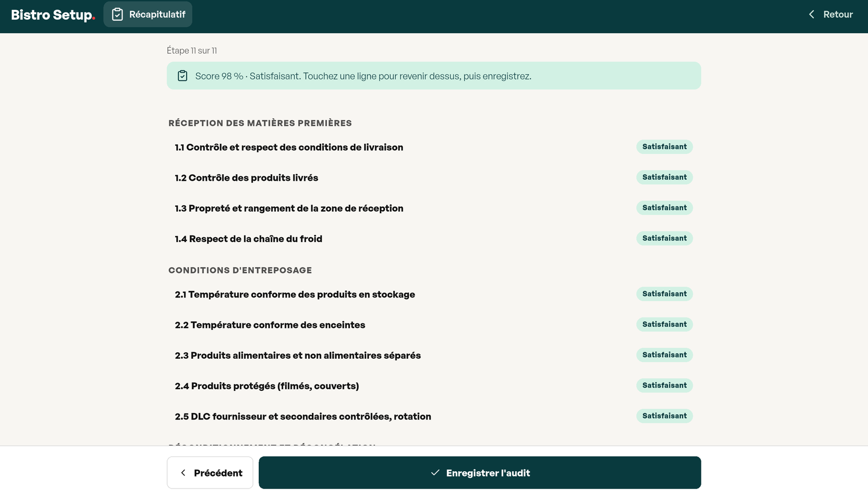
Task: Click the Réception des matières premières heading
Action: [260, 123]
